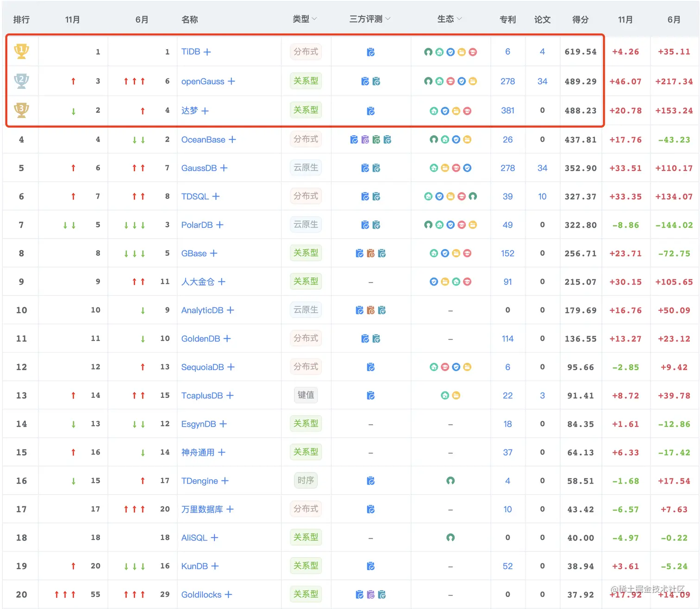Open the 生态 column filter dropdown
The width and height of the screenshot is (700, 609).
point(459,19)
